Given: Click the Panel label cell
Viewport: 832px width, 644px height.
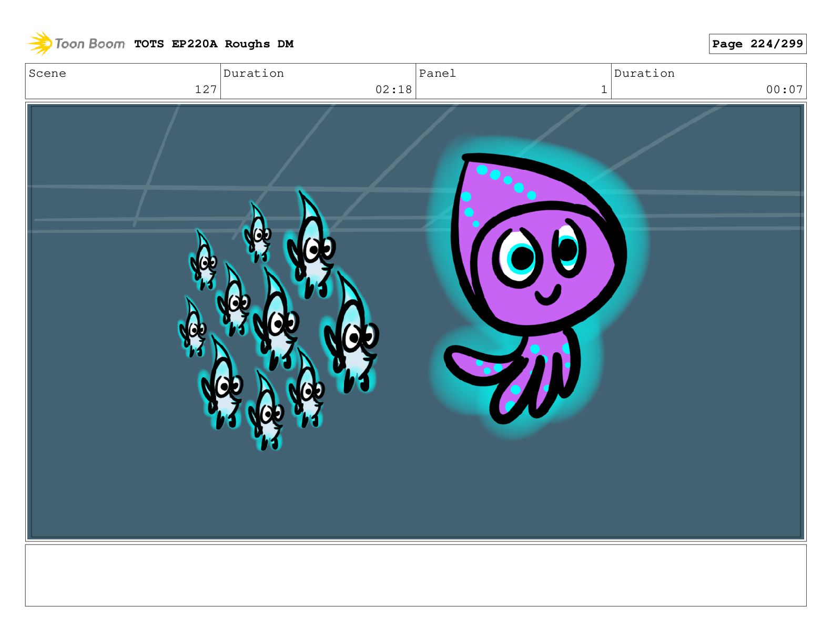Looking at the screenshot, I should tap(513, 81).
